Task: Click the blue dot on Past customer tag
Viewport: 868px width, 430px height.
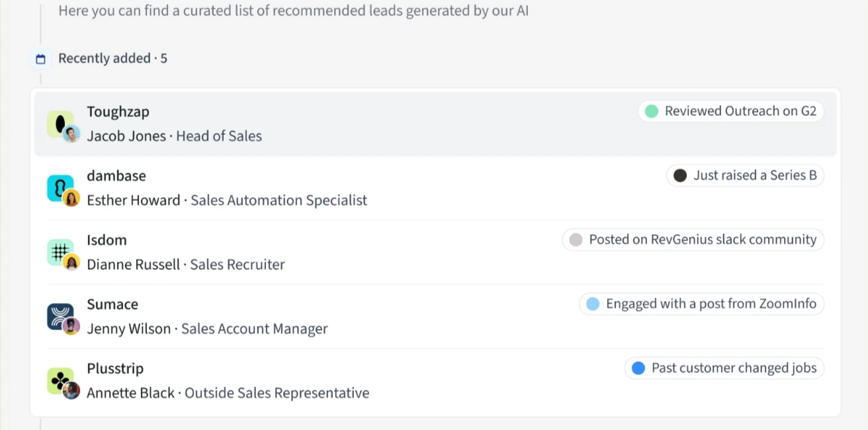Action: (638, 368)
